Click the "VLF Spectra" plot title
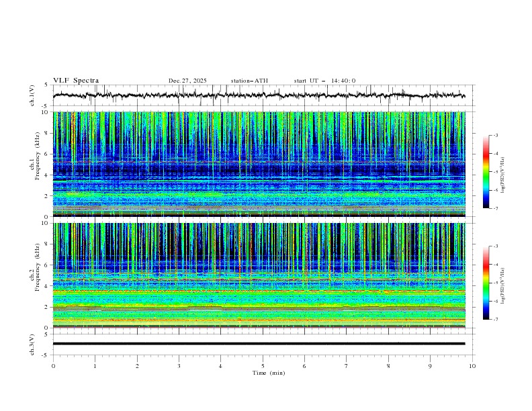This screenshot has width=532, height=411. pyautogui.click(x=76, y=81)
